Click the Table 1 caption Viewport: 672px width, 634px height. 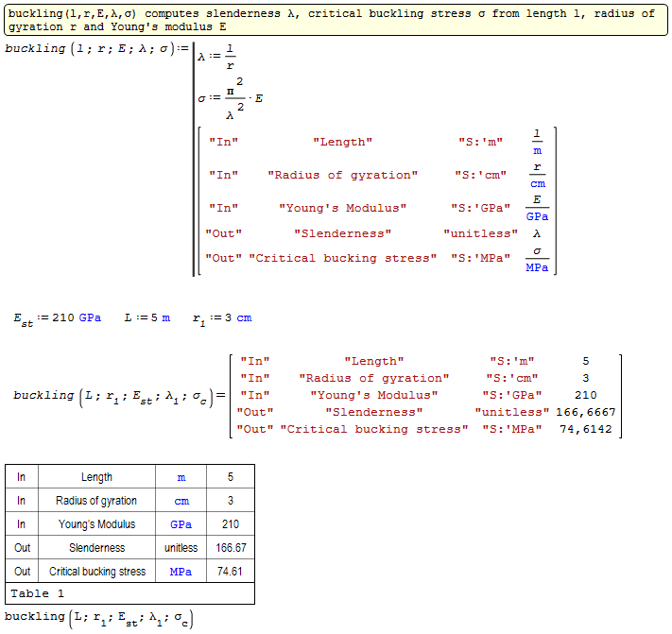point(38,594)
